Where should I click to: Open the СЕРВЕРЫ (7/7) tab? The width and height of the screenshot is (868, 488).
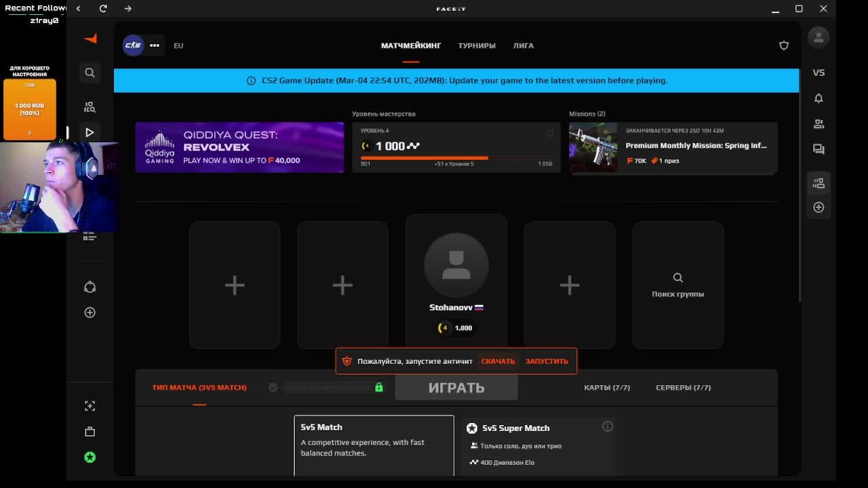684,388
